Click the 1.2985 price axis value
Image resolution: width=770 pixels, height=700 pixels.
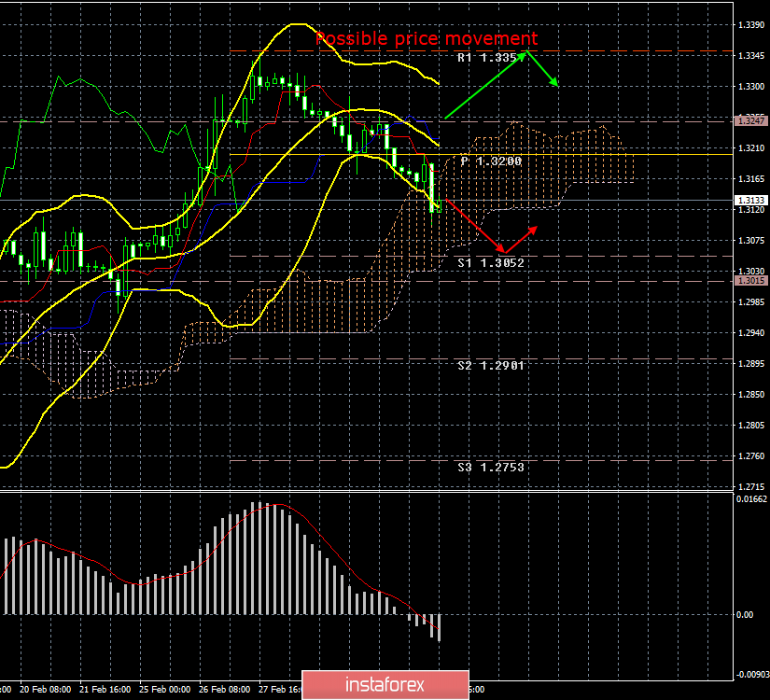pos(751,301)
